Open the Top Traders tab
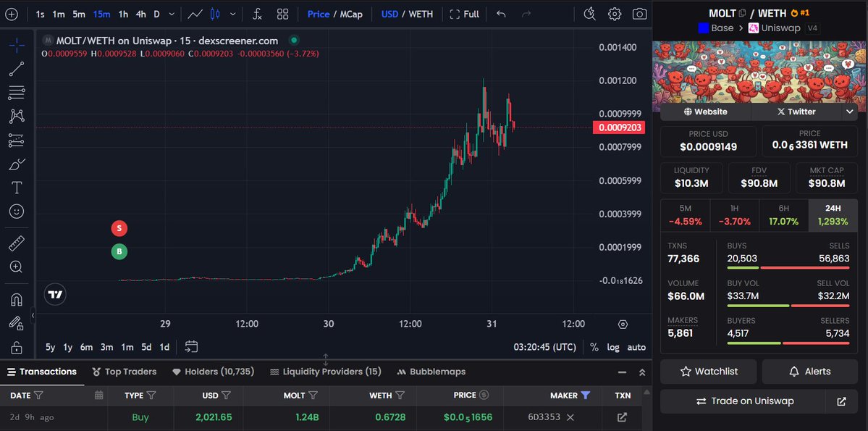Image resolution: width=868 pixels, height=431 pixels. click(125, 372)
